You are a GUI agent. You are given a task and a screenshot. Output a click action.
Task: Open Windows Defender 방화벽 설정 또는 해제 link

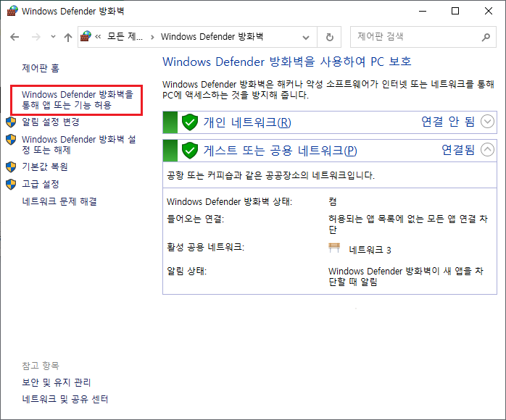click(x=79, y=144)
